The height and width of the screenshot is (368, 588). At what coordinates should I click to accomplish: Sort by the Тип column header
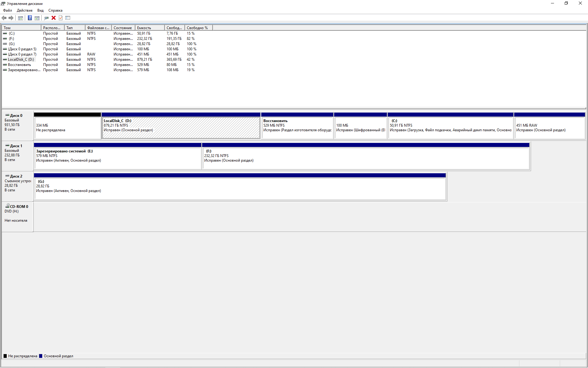coord(75,28)
